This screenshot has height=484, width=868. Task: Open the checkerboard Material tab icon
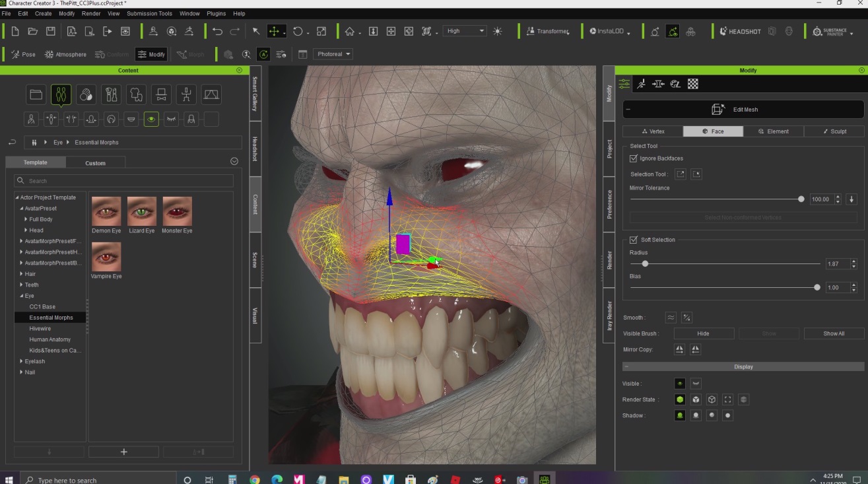tap(692, 84)
